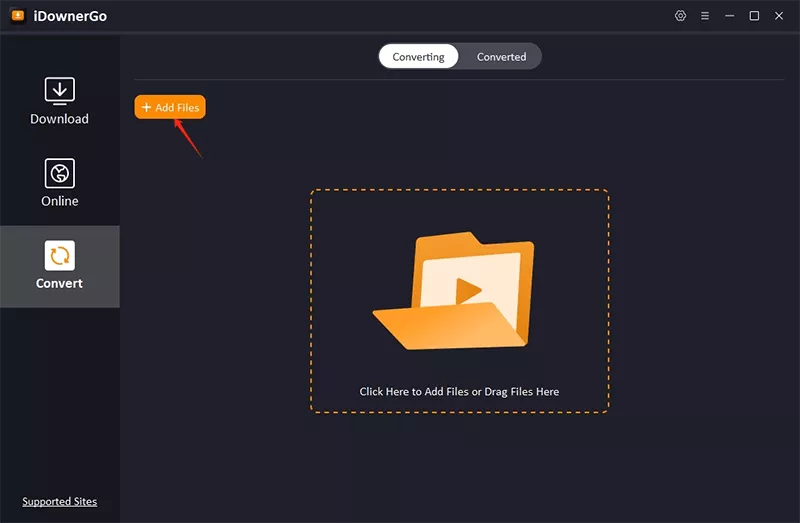Click the iDownerGo app logo
Viewport: 800px width, 523px height.
(x=17, y=16)
